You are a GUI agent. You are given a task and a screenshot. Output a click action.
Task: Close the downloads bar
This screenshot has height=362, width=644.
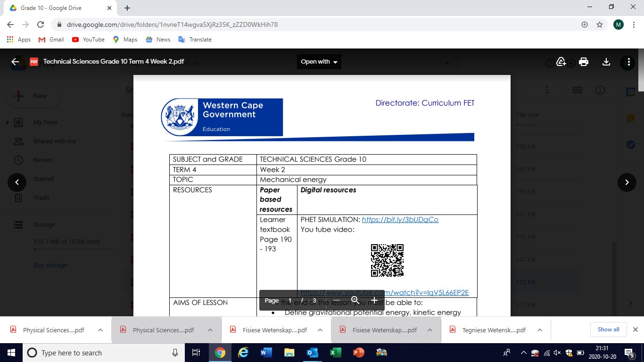635,329
